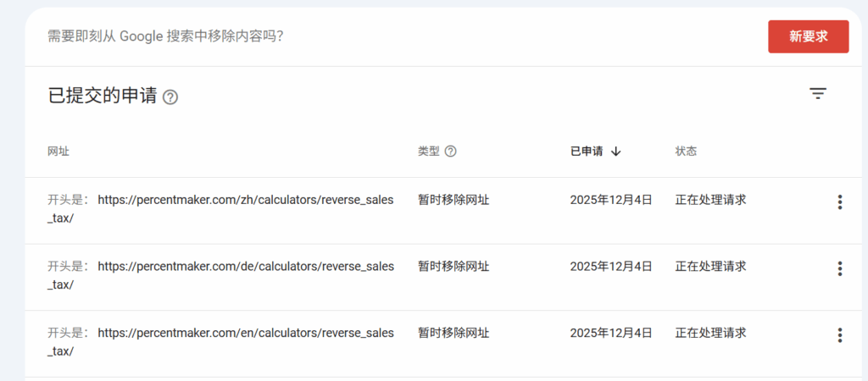This screenshot has height=381, width=868.
Task: Click the 2025年12月4日 date in the en row
Action: pyautogui.click(x=610, y=334)
